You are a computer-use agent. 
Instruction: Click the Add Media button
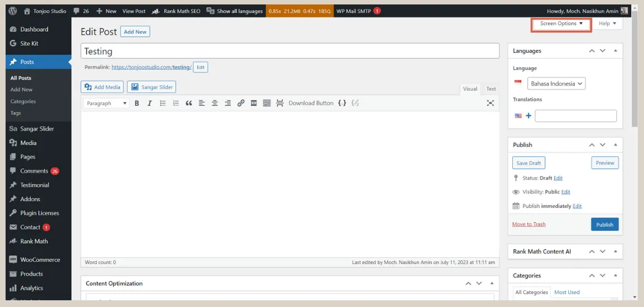click(x=102, y=87)
